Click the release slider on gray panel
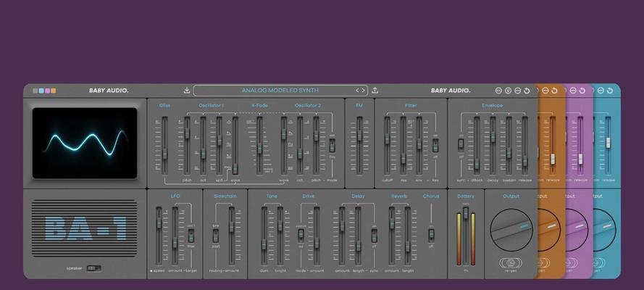Image resolution: width=644 pixels, height=290 pixels. pos(525,161)
